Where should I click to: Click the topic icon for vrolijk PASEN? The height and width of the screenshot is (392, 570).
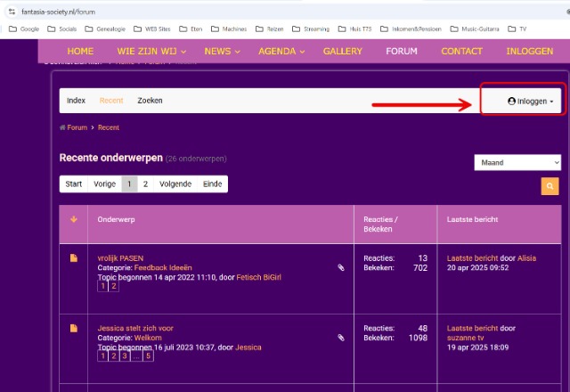click(73, 258)
